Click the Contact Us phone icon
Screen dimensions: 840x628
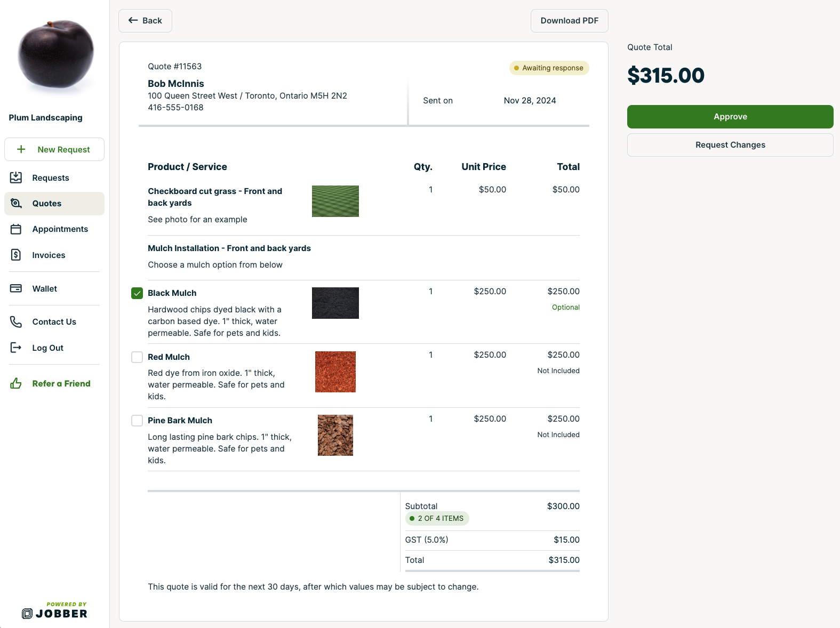point(17,321)
